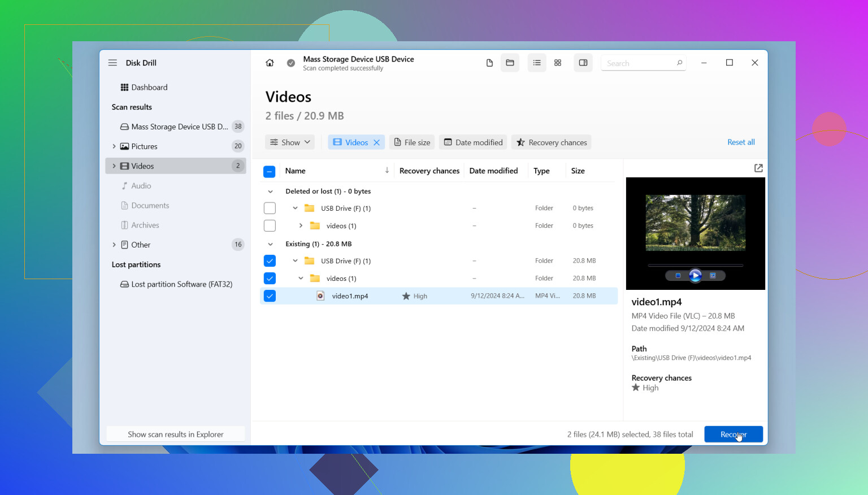
Task: Click the sort arrow in Name column
Action: tap(387, 170)
